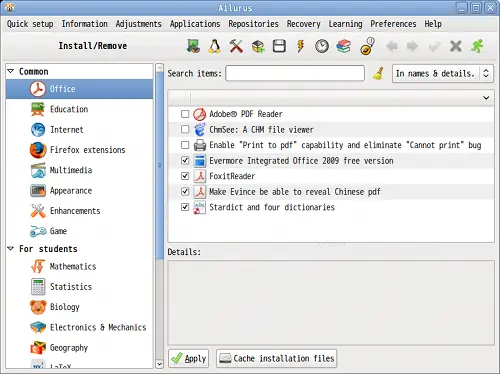Select the Statistics category
Viewport: 500px width, 374px height.
coord(79,287)
